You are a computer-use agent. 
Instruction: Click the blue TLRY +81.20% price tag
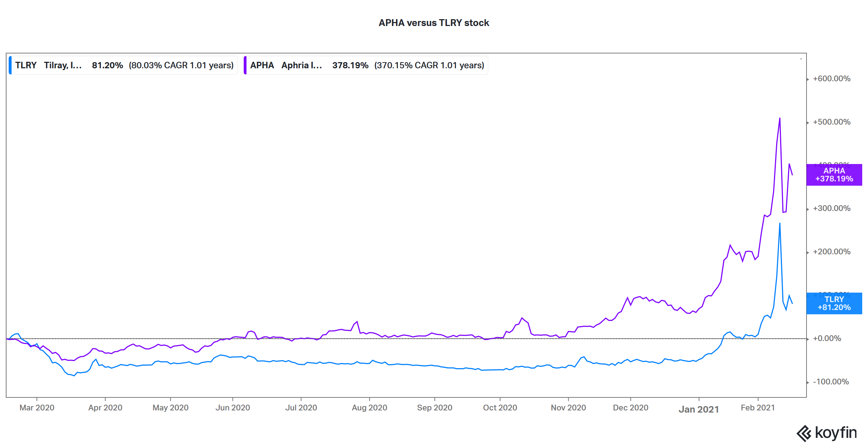(834, 303)
